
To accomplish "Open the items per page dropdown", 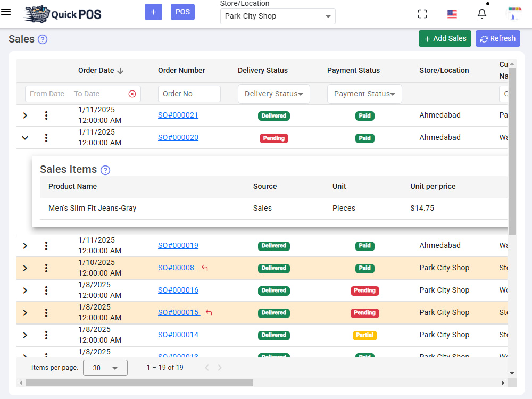I will pyautogui.click(x=105, y=368).
